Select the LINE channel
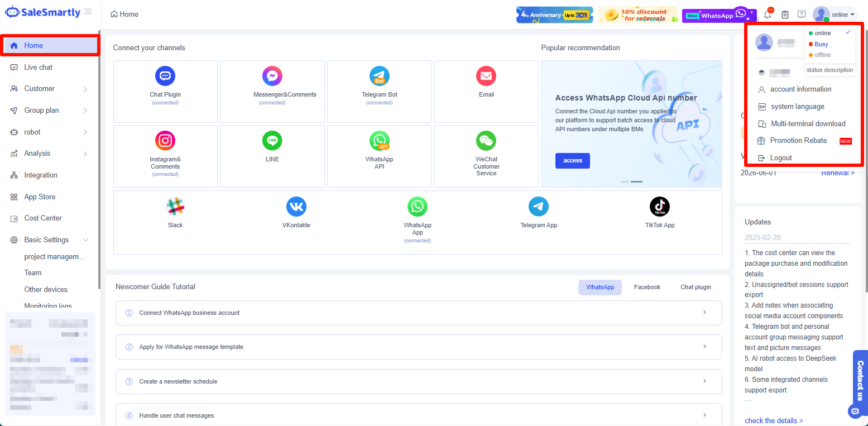868x426 pixels. point(272,156)
